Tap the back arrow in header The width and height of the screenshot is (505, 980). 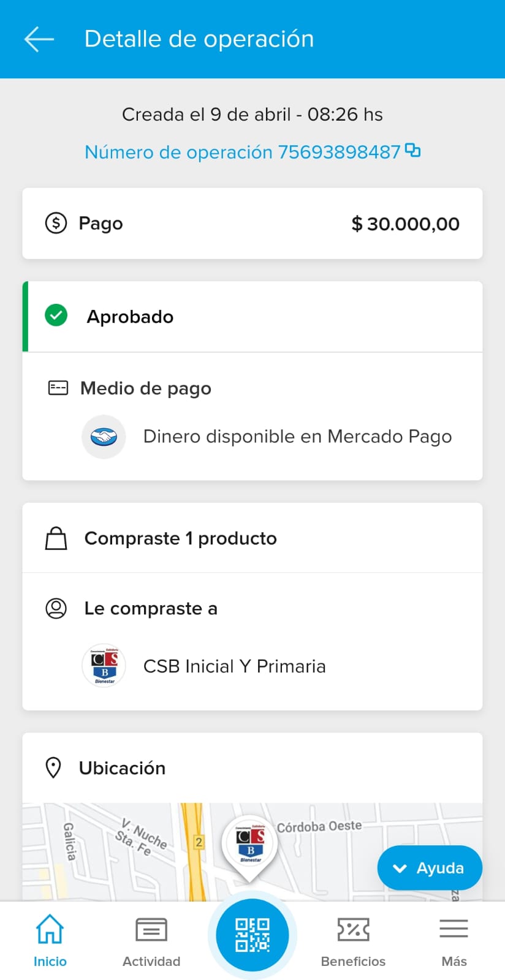click(39, 39)
